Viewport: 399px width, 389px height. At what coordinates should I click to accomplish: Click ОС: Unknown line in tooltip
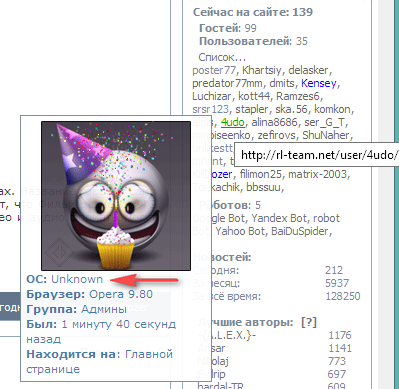[x=65, y=279]
